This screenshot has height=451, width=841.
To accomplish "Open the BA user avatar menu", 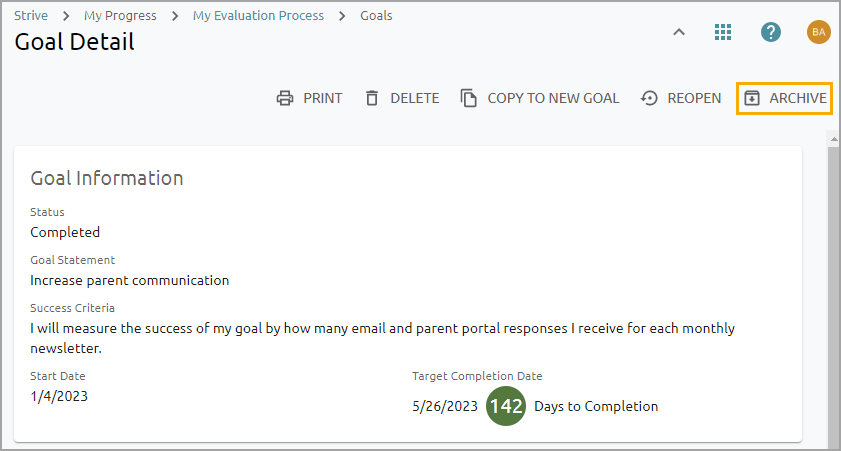I will click(819, 32).
